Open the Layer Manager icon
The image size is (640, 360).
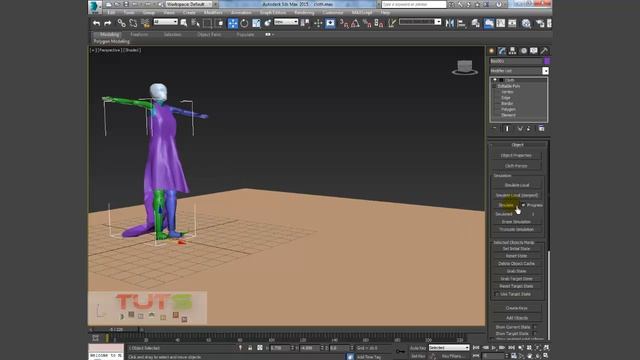[476, 23]
